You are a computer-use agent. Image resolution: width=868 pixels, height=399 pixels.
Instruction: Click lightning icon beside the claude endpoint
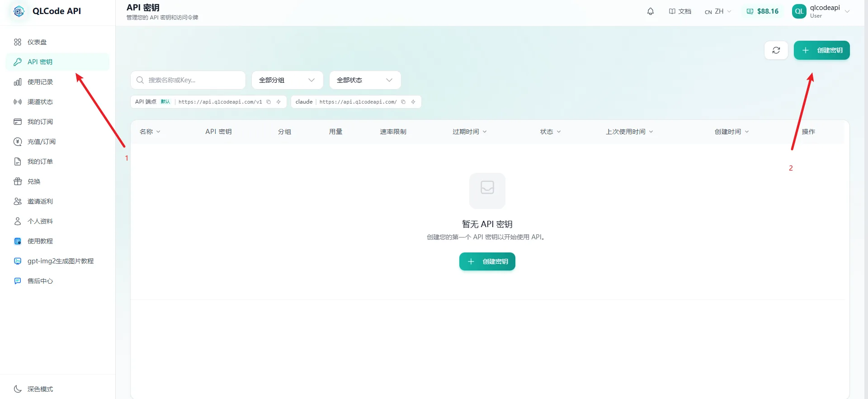413,102
